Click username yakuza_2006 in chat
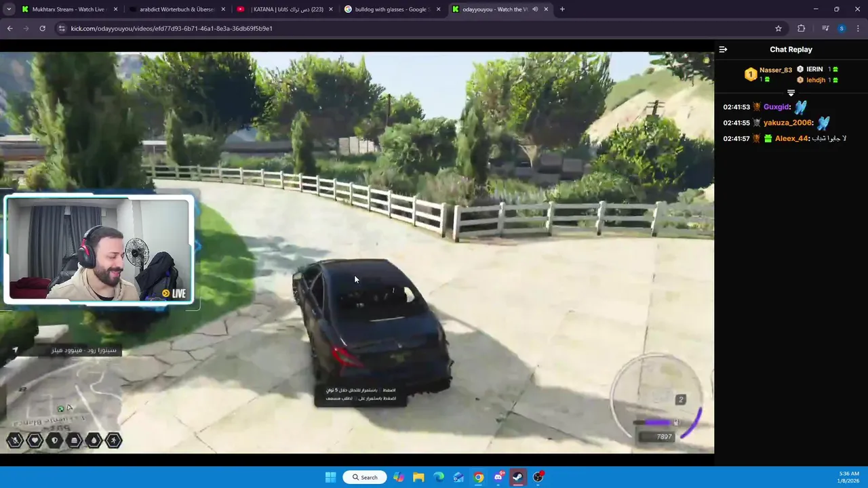The width and height of the screenshot is (868, 488). tap(787, 123)
